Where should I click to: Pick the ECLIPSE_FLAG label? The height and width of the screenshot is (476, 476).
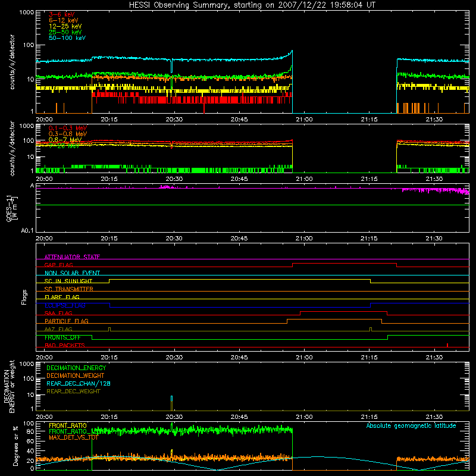[65, 305]
